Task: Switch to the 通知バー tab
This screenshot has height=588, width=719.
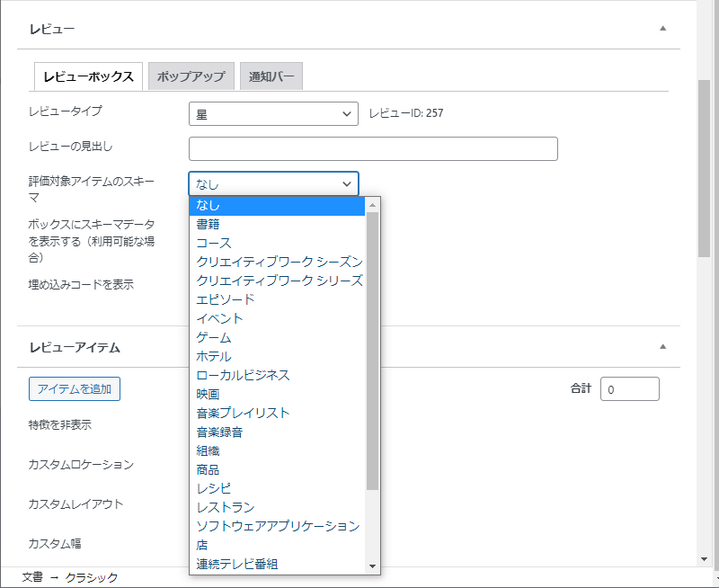Action: 271,76
